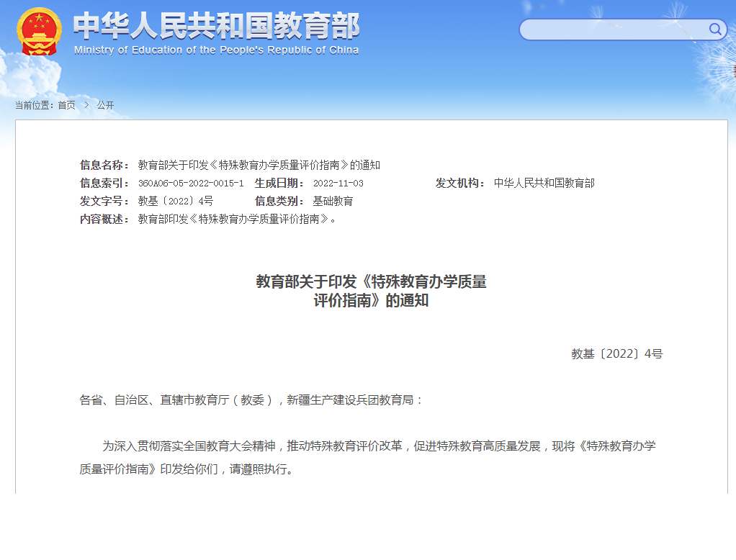The height and width of the screenshot is (560, 736).
Task: Click the index number 360A06-05-2022-0015-1
Action: (191, 183)
